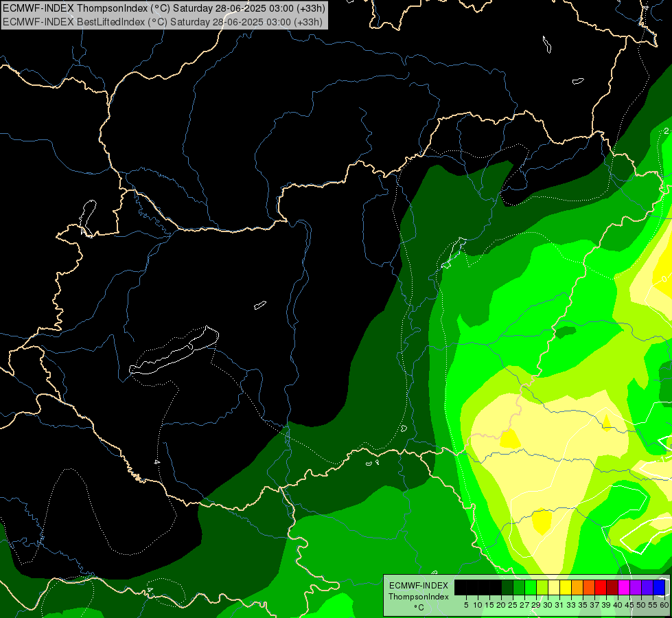This screenshot has height=618, width=672.
Task: Select the red 37–39 legend swatch
Action: (601, 588)
